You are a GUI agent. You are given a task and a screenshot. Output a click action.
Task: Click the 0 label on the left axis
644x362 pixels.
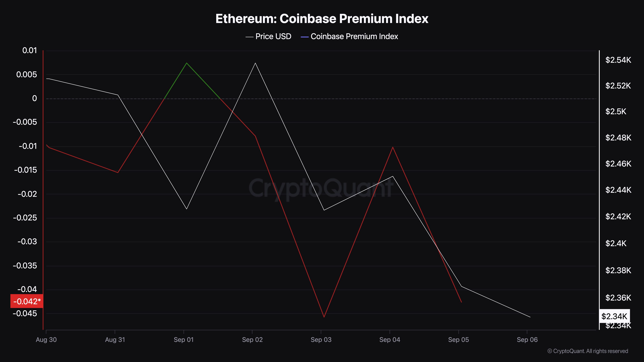coord(34,98)
